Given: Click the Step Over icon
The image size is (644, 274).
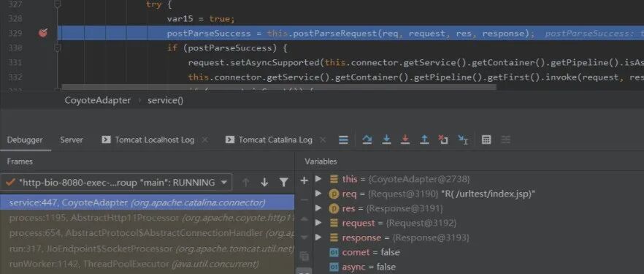Looking at the screenshot, I should pyautogui.click(x=367, y=140).
